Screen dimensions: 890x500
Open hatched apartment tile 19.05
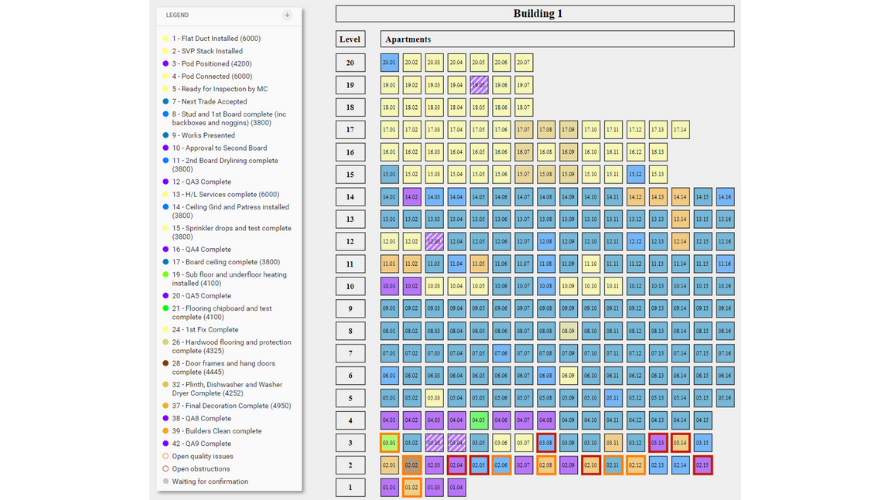pos(479,85)
